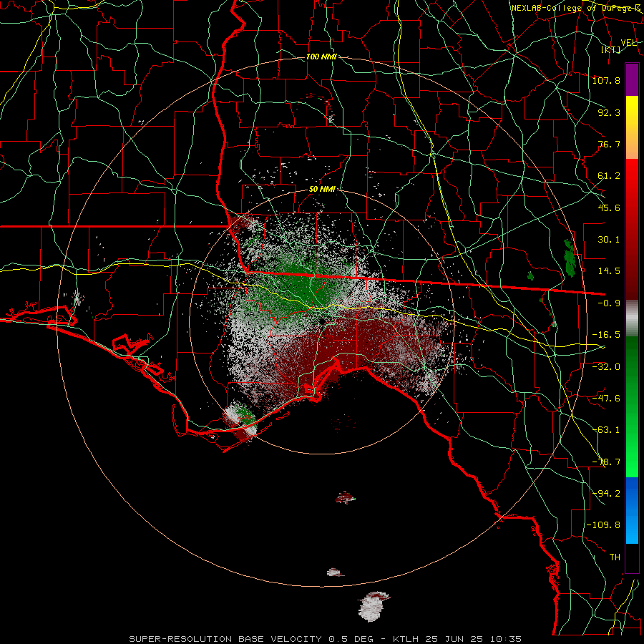Viewport: 644px width, 644px height.
Task: Click the 14.5 value on velocity scale
Action: [609, 271]
